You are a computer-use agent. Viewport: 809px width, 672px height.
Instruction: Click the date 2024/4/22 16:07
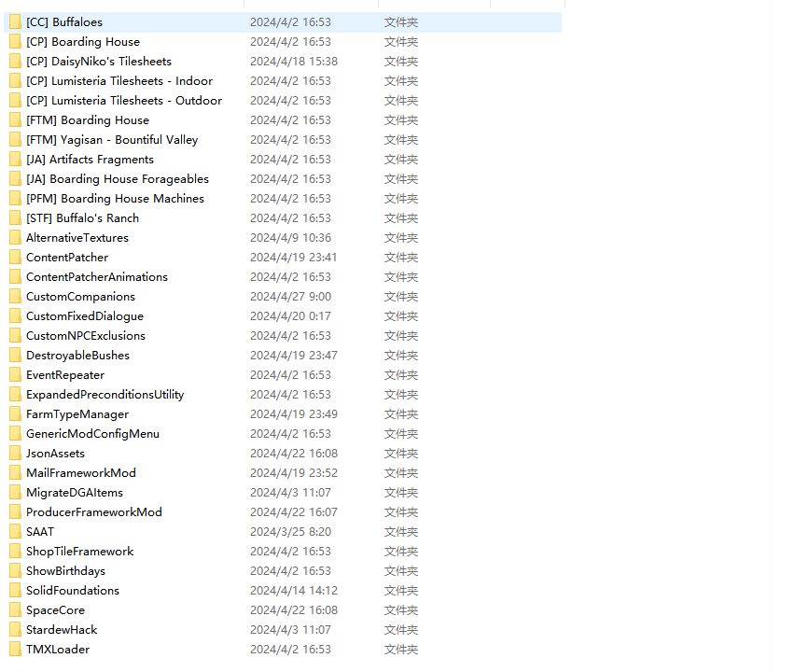point(294,512)
